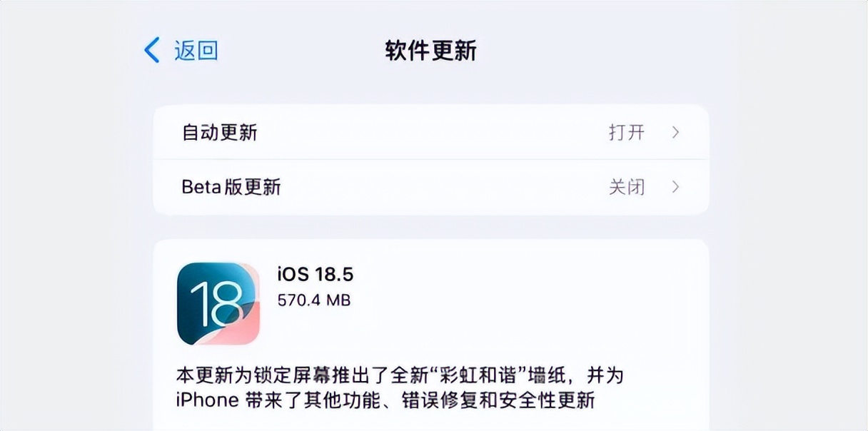Select the iOS 18.5 version title
The width and height of the screenshot is (868, 431).
point(316,275)
